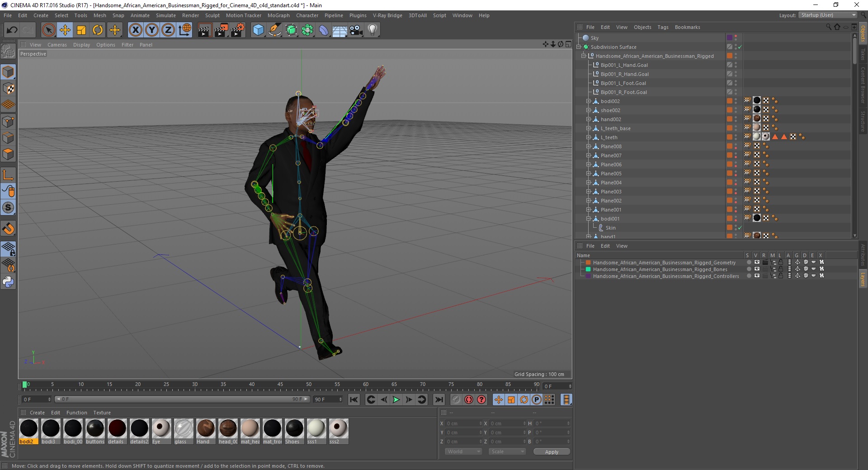868x470 pixels.
Task: Select the Rotate tool
Action: coord(98,30)
